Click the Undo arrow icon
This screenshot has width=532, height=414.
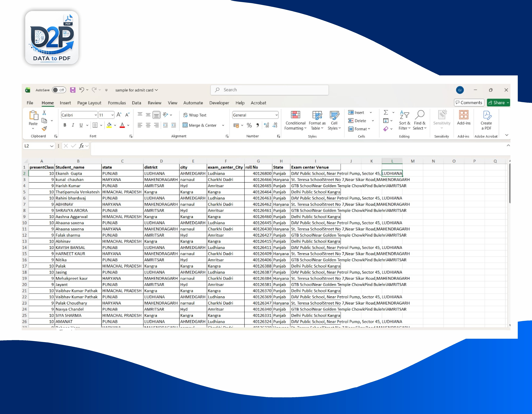pos(82,90)
